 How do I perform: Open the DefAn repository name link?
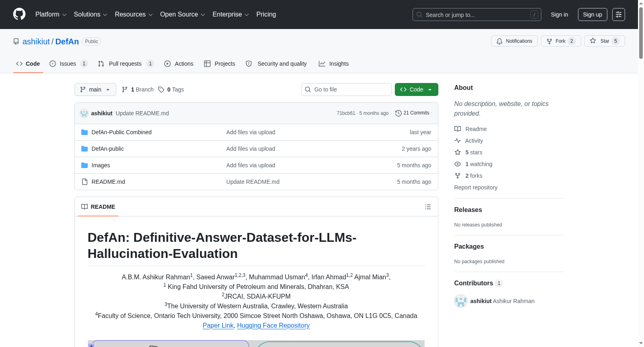click(x=67, y=42)
